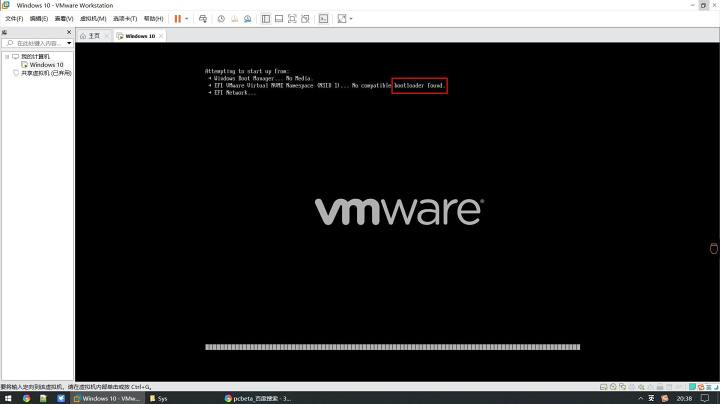Open the snapshot manager icon

point(248,19)
